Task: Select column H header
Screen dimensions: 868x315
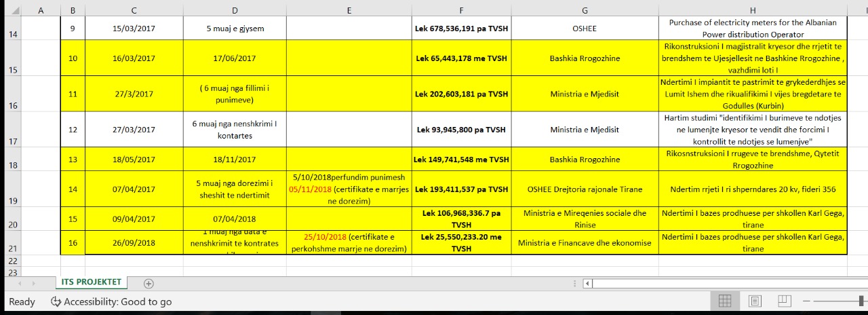Action: [753, 10]
